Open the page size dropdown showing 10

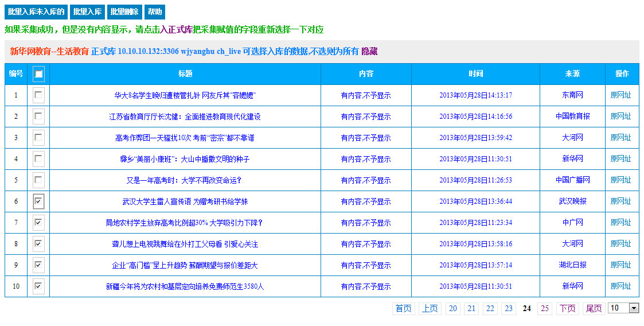[x=623, y=308]
